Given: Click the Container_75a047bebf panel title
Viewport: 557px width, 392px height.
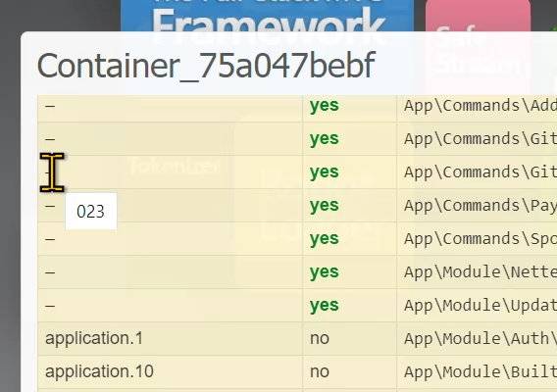Looking at the screenshot, I should click(x=206, y=66).
